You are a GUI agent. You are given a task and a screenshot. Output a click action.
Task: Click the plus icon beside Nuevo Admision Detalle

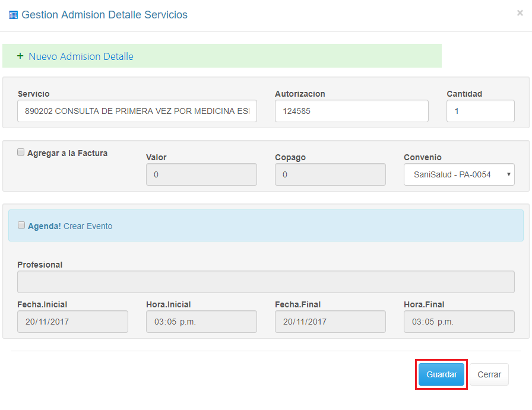coord(20,56)
